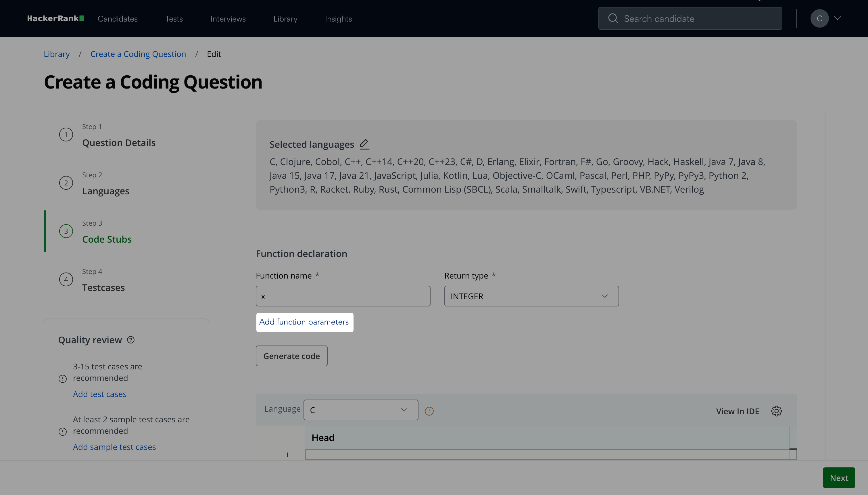This screenshot has height=495, width=868.
Task: Go to Step 2 Languages
Action: 106,191
